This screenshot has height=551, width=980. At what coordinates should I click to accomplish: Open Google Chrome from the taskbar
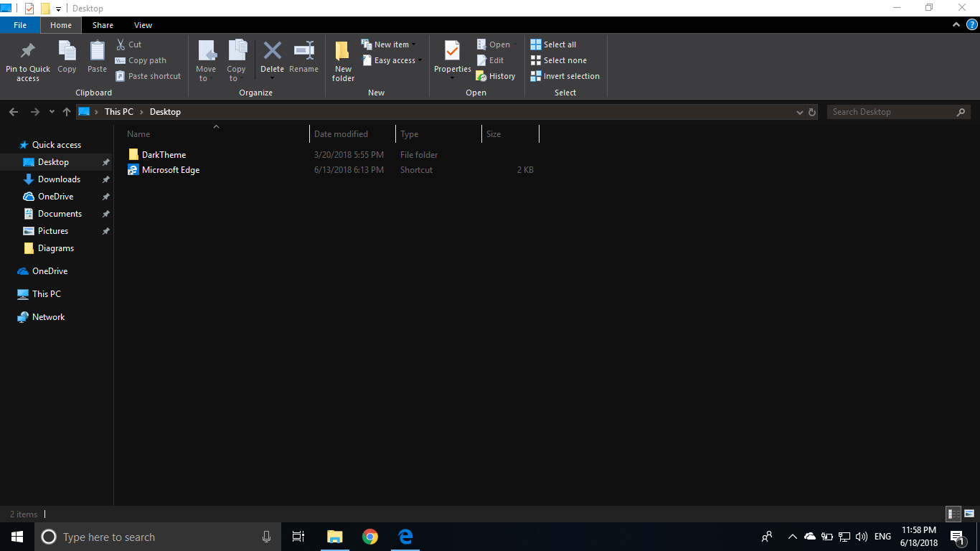tap(370, 537)
